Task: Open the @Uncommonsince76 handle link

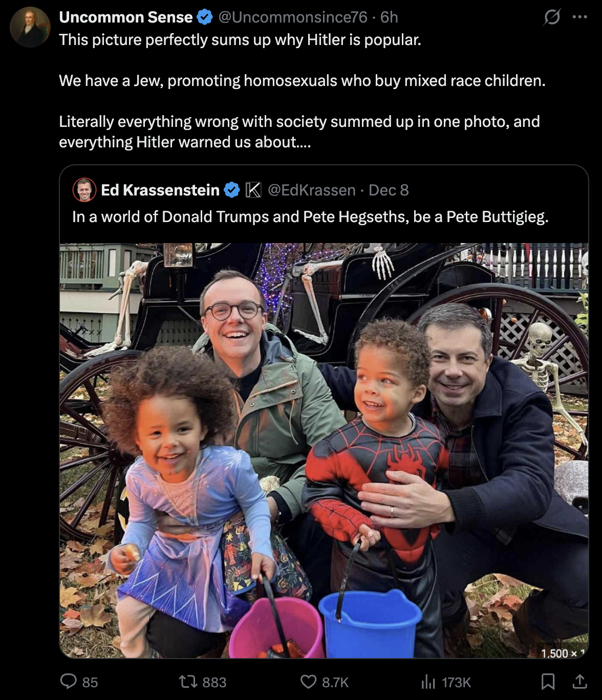Action: pyautogui.click(x=293, y=17)
